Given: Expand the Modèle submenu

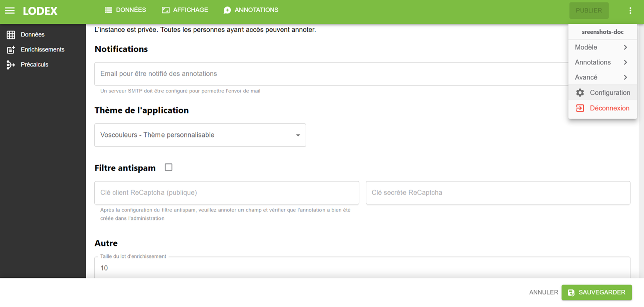Looking at the screenshot, I should (602, 47).
